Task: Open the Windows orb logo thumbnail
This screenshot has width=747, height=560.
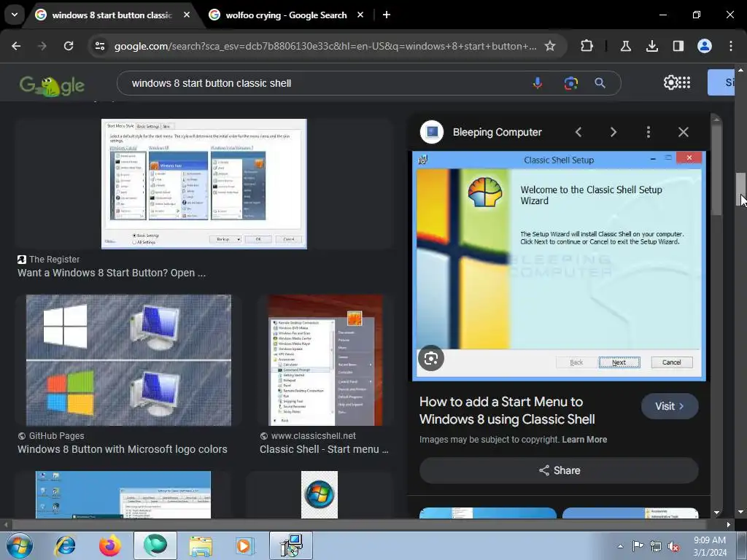Action: tap(320, 495)
